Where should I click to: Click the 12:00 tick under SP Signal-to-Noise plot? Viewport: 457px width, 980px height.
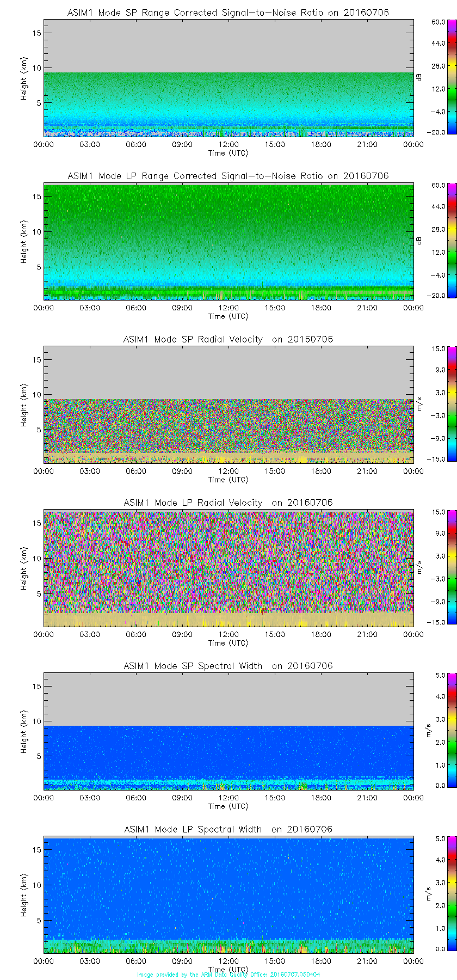(228, 144)
